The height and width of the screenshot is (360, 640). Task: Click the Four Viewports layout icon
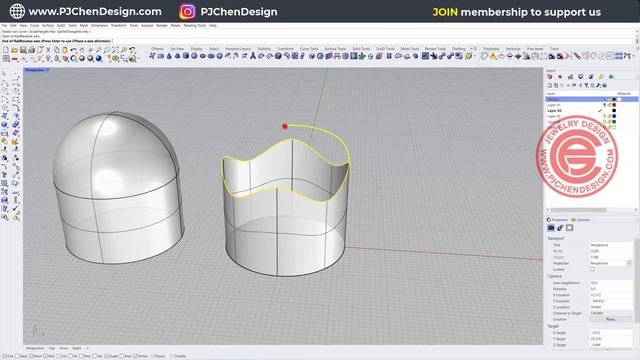6,58
